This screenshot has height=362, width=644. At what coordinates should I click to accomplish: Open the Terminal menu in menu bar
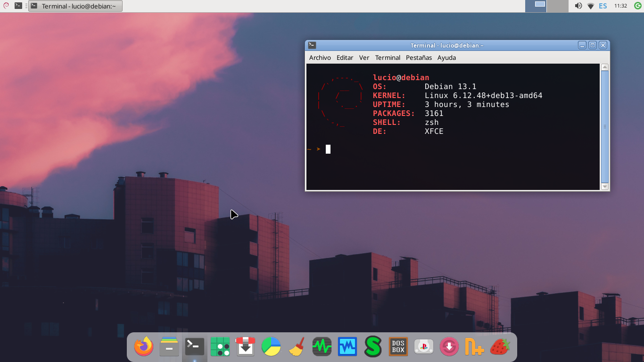(x=388, y=58)
